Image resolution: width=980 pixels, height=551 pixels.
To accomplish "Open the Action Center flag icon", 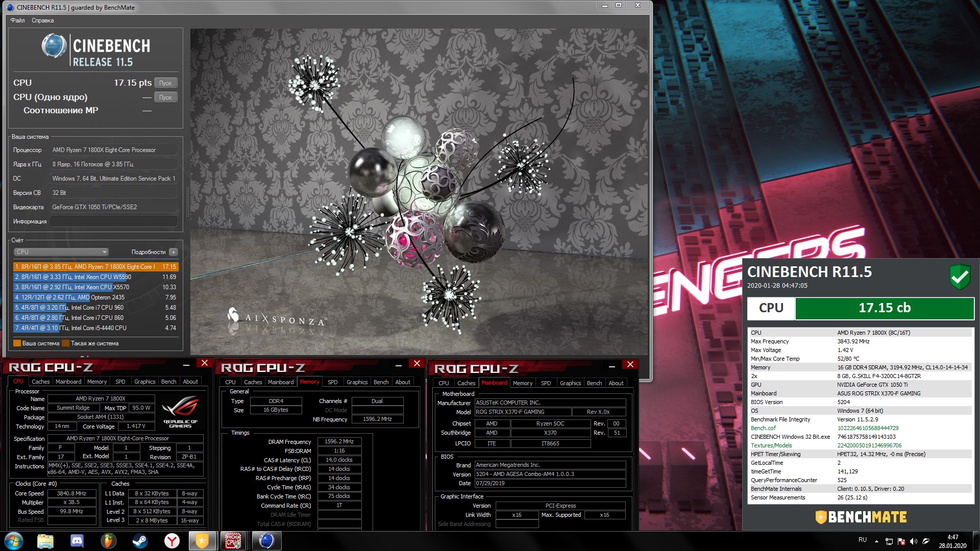I will (x=901, y=541).
